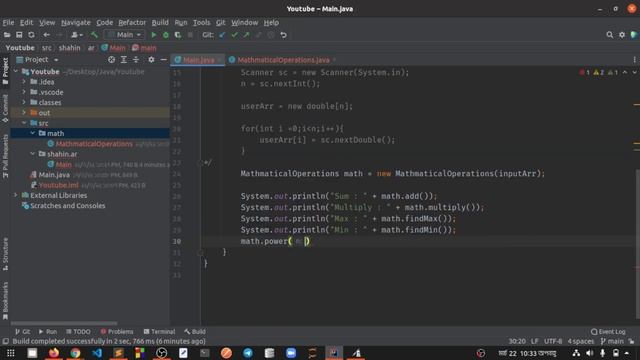
Task: Toggle the Structure side panel
Action: 5,253
